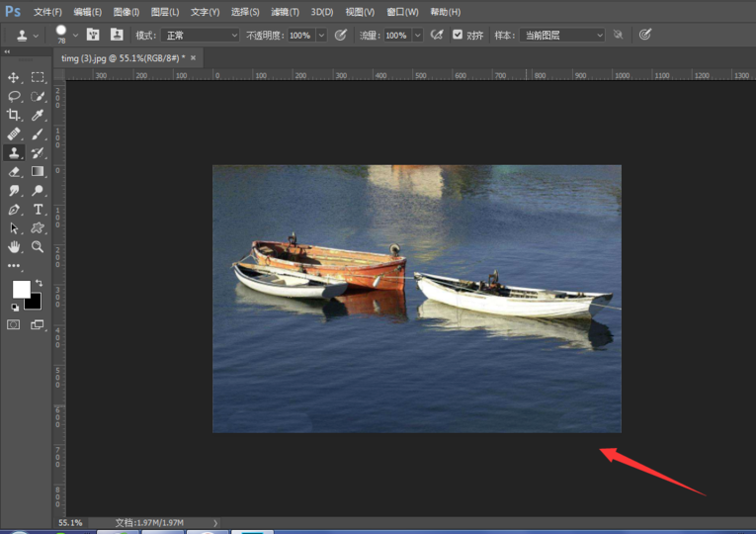Activate the Zoom magnifier tool
Screen dimensions: 756x534
pos(38,247)
